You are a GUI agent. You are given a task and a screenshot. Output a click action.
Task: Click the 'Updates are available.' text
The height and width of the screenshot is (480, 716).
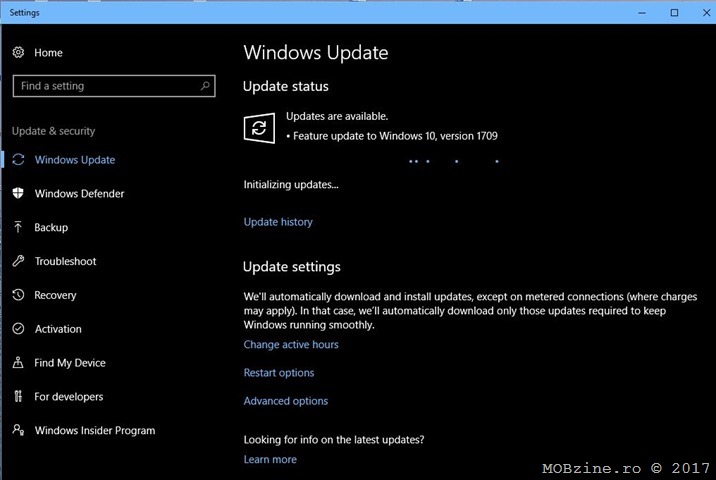337,116
